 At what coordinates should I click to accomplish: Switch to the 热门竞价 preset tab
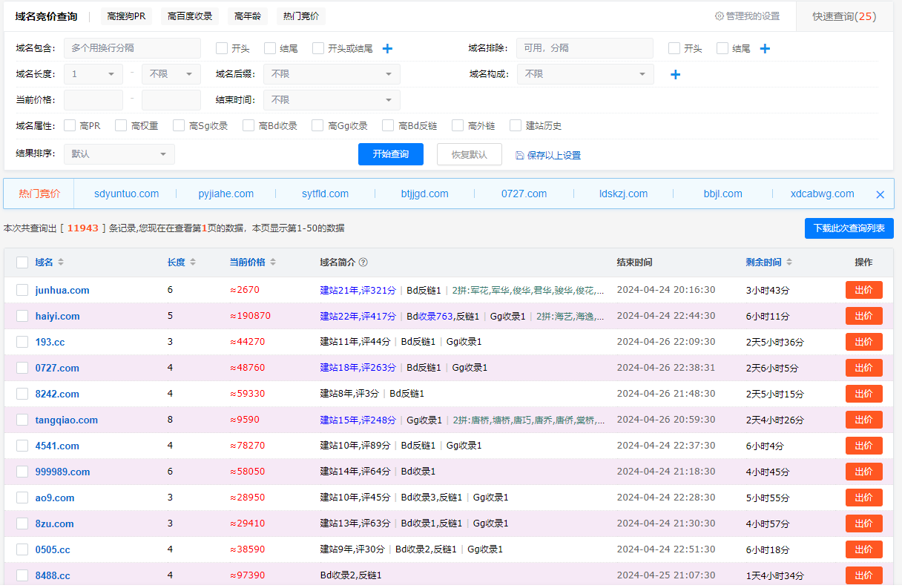(302, 16)
